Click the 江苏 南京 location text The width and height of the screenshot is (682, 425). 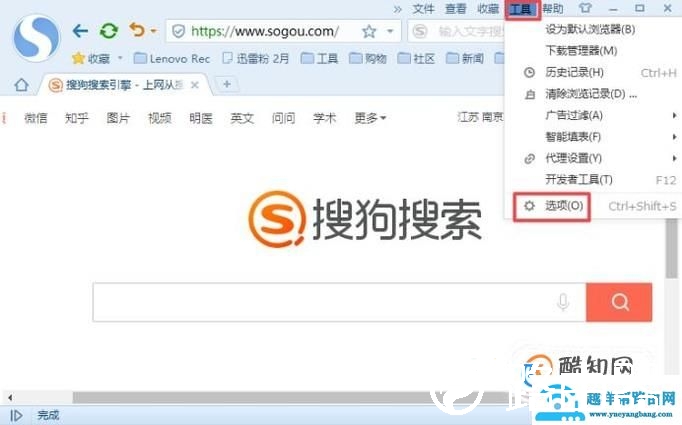[480, 117]
